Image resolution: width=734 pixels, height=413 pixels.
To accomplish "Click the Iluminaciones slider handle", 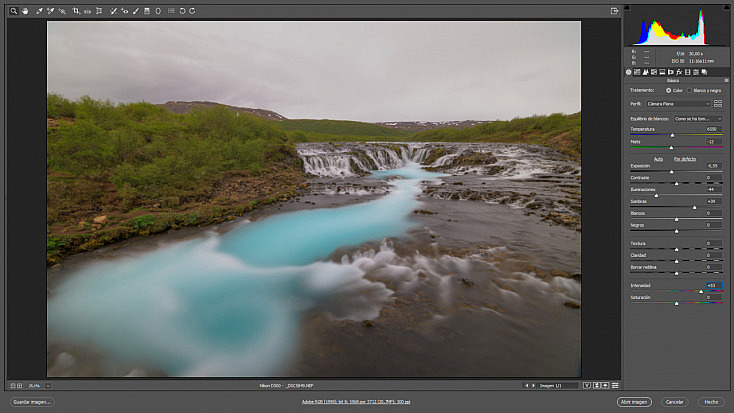I will (x=656, y=196).
